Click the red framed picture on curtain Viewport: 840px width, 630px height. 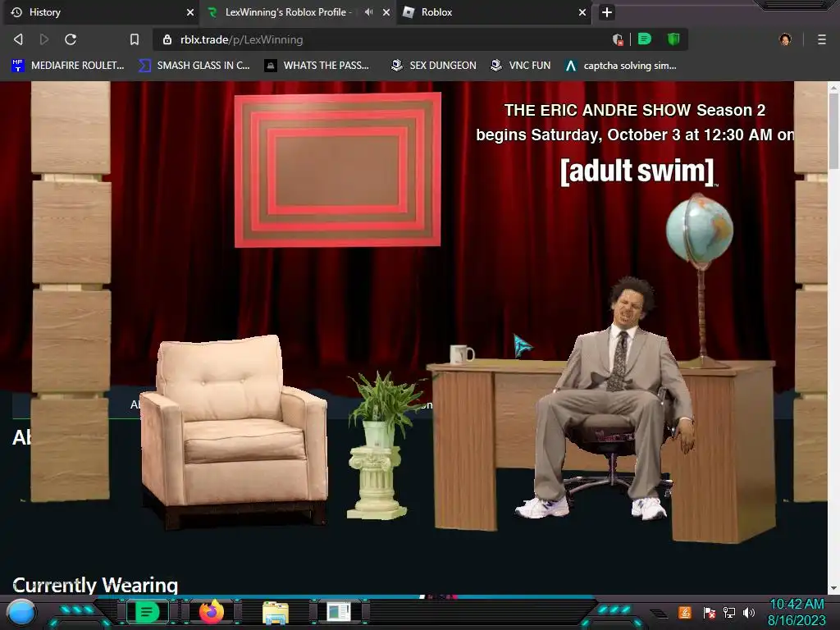(337, 170)
